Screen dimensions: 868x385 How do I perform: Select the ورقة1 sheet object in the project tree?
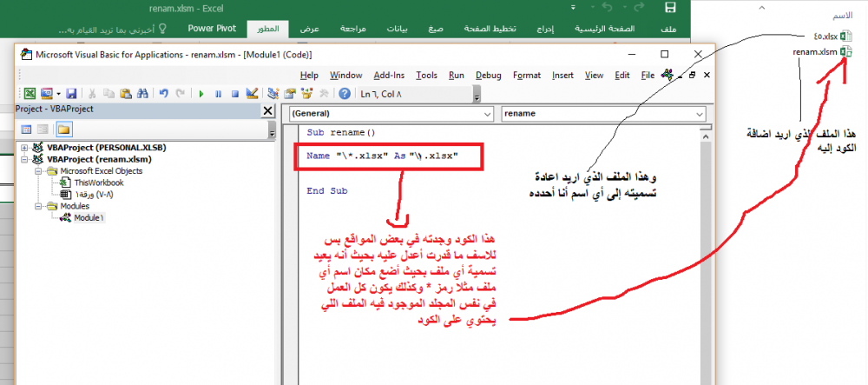click(x=93, y=195)
